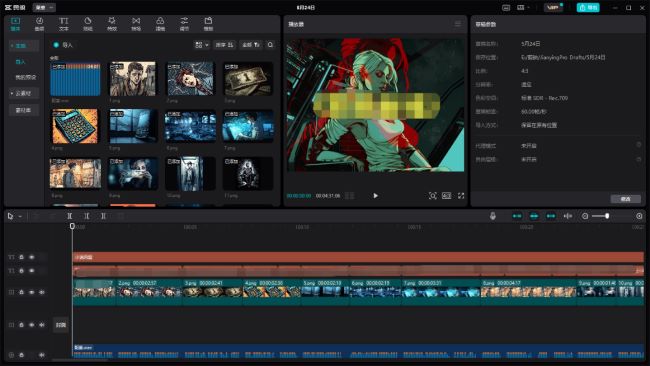Click the Delete-left trim tool
Image resolution: width=650 pixels, height=366 pixels.
87,216
